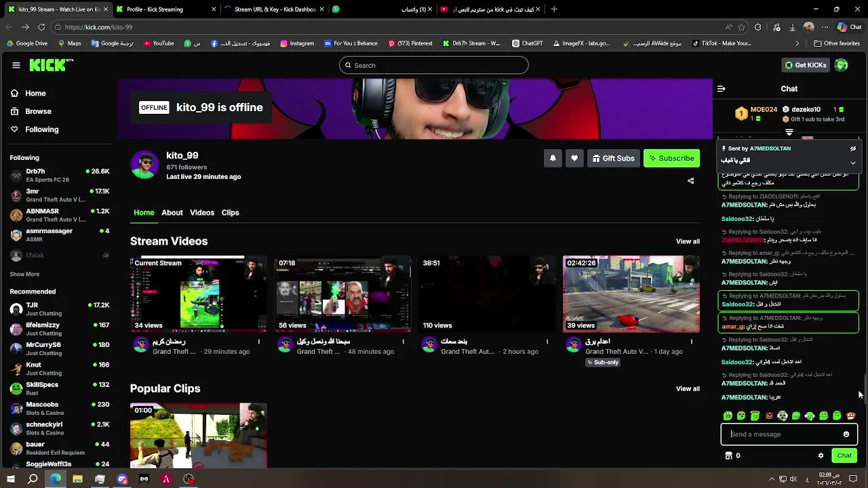Viewport: 868px width, 488px height.
Task: Open the ChatGPT bookmark
Action: [x=528, y=43]
